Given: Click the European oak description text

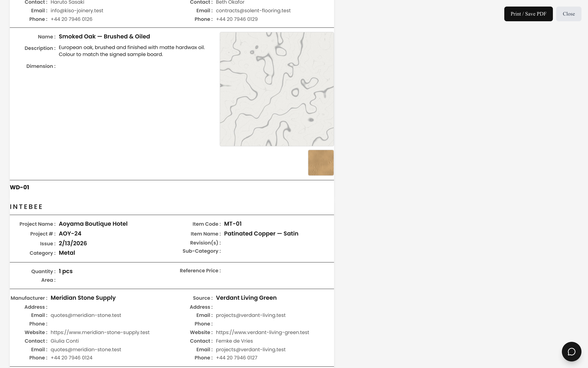Looking at the screenshot, I should (132, 51).
